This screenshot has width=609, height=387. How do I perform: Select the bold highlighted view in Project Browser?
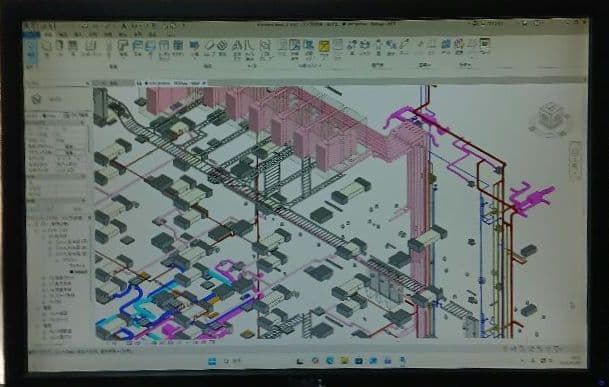pos(79,272)
